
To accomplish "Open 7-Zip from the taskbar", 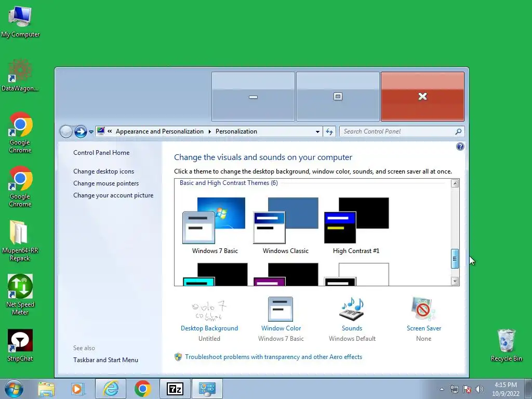I will pyautogui.click(x=175, y=389).
